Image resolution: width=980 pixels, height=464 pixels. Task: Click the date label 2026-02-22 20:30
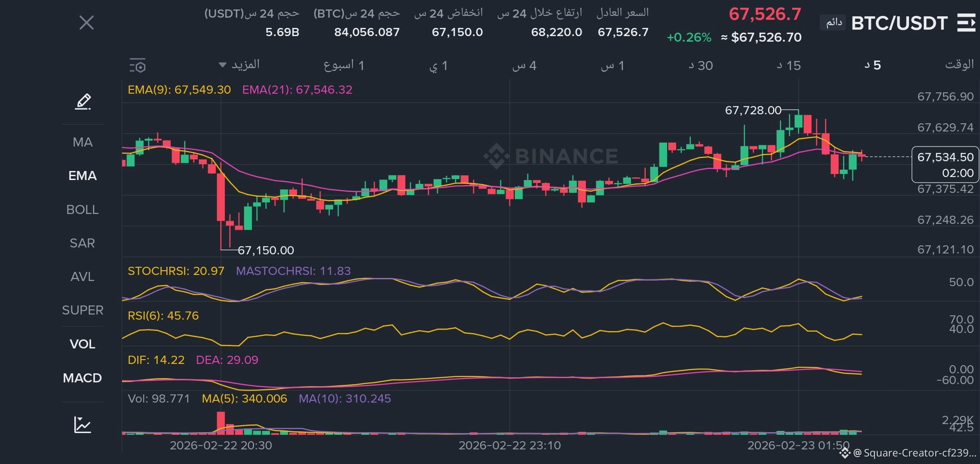click(221, 446)
